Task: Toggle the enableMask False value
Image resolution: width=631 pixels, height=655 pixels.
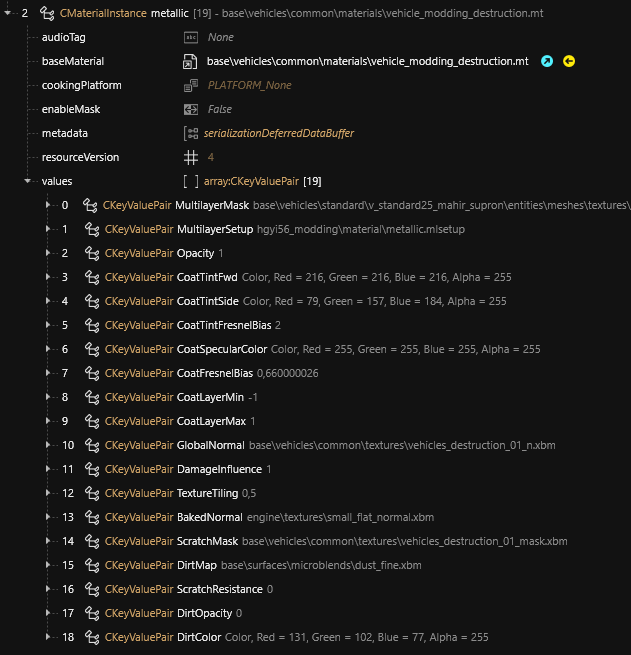Action: pos(219,109)
